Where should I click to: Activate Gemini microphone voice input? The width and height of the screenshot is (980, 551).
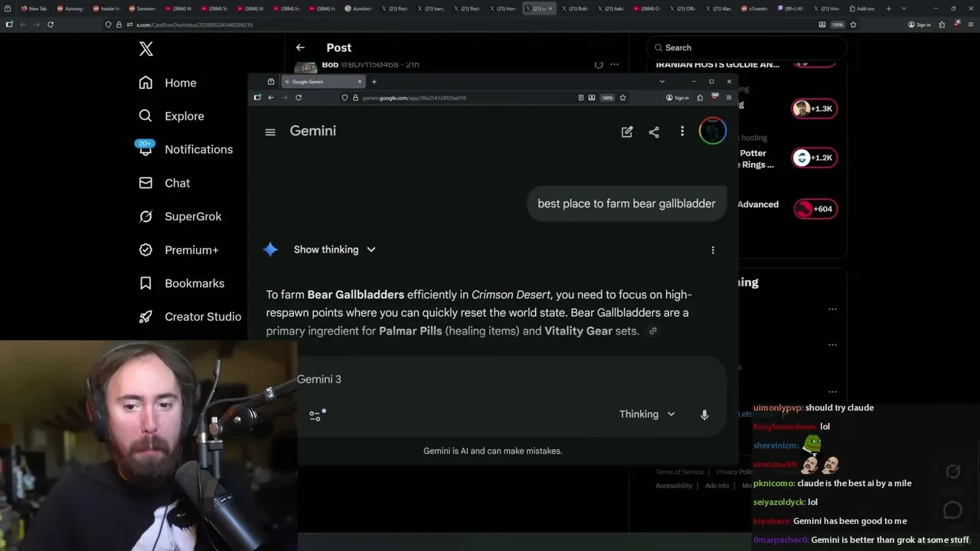coord(704,415)
